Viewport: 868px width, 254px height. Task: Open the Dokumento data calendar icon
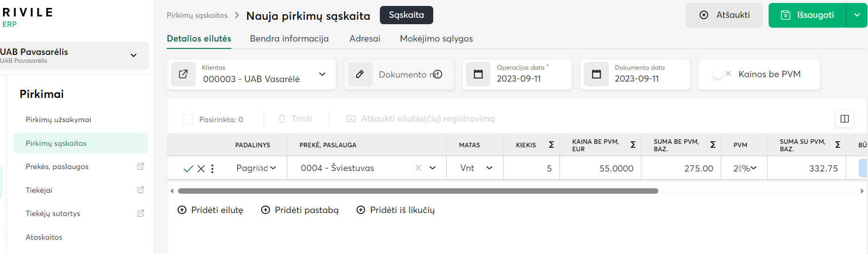tap(596, 74)
